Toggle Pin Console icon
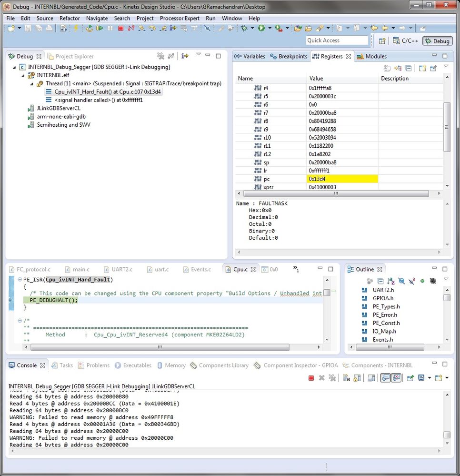 coord(410,378)
